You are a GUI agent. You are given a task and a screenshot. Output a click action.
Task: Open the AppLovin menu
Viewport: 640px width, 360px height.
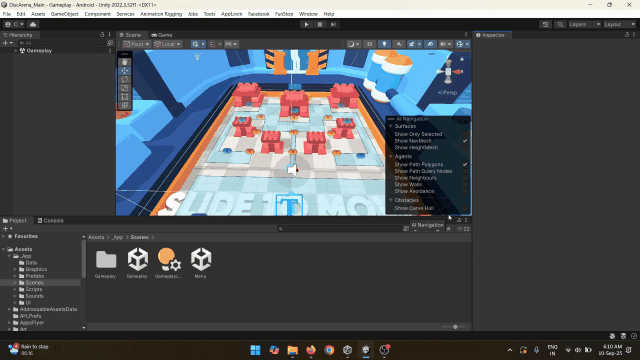pos(232,14)
